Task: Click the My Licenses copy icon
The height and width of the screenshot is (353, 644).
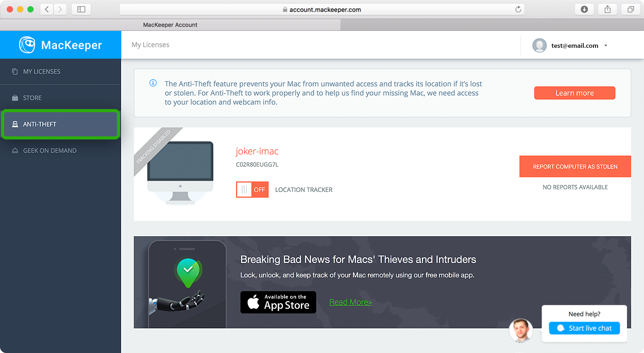Action: tap(15, 72)
